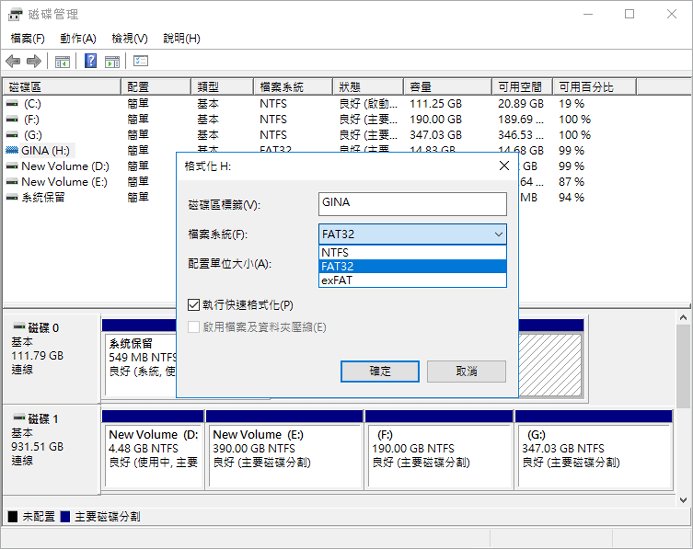Uncheck 執行快速格式化 quick format checkbox
This screenshot has width=693, height=549.
coord(194,305)
